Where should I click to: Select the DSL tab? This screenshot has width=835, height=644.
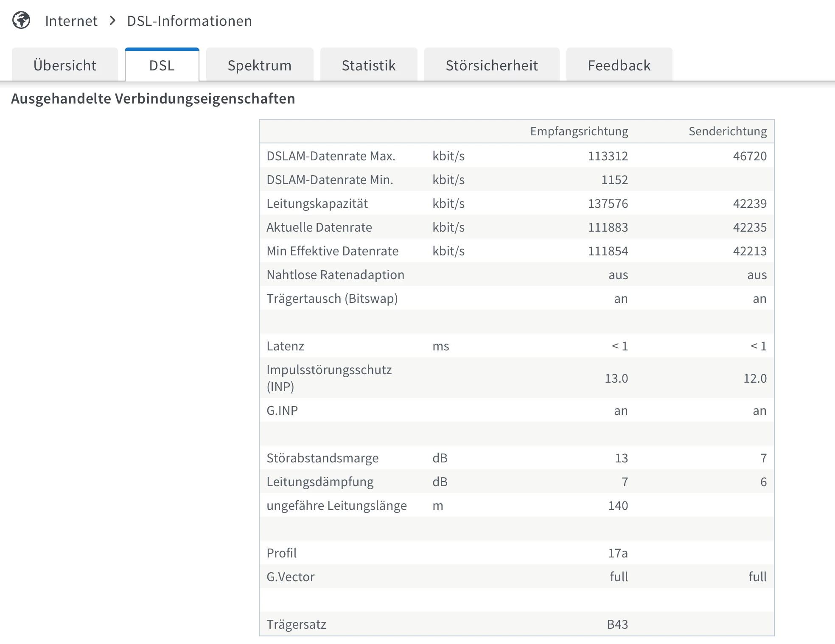tap(162, 65)
